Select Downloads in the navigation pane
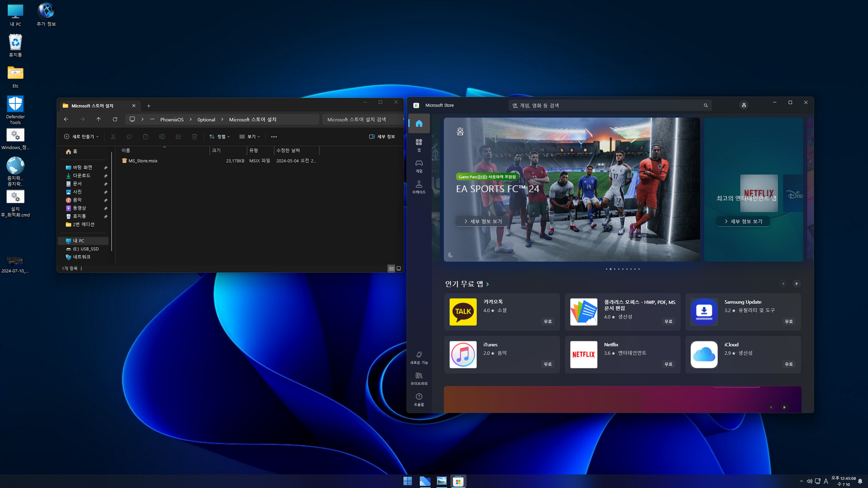Screen dimensions: 868x488 click(81, 175)
